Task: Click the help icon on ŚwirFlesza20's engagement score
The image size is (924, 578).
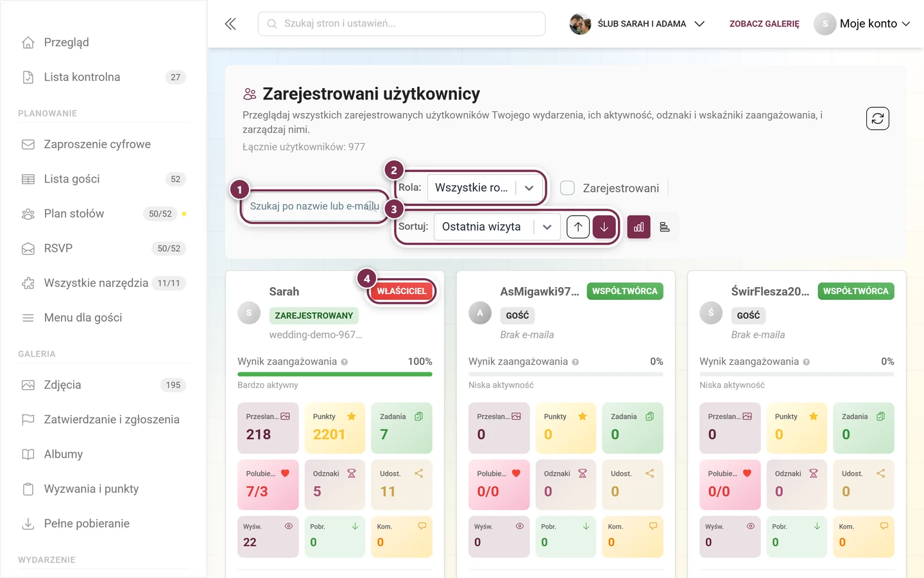Action: 807,362
